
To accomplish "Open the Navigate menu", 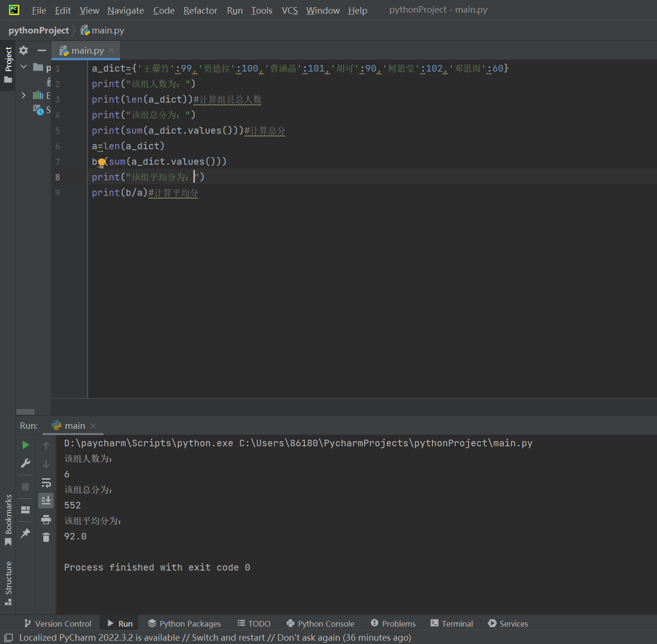I will 126,10.
